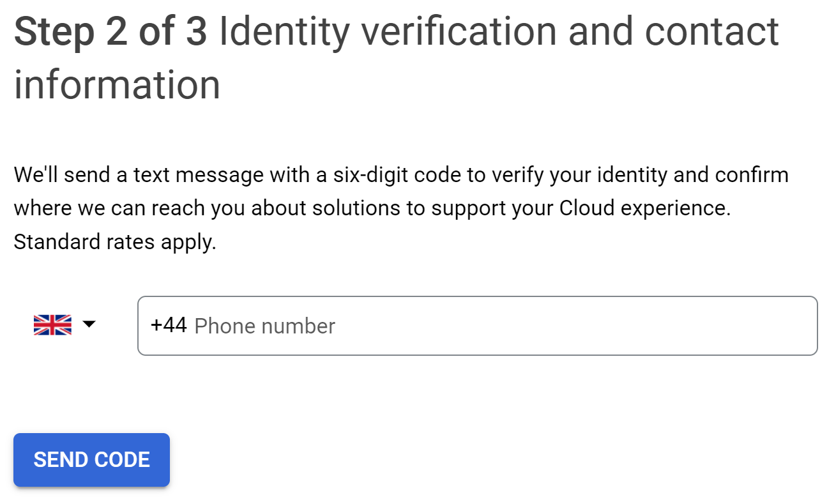
Task: Click the downward chevron for country selection
Action: point(89,325)
